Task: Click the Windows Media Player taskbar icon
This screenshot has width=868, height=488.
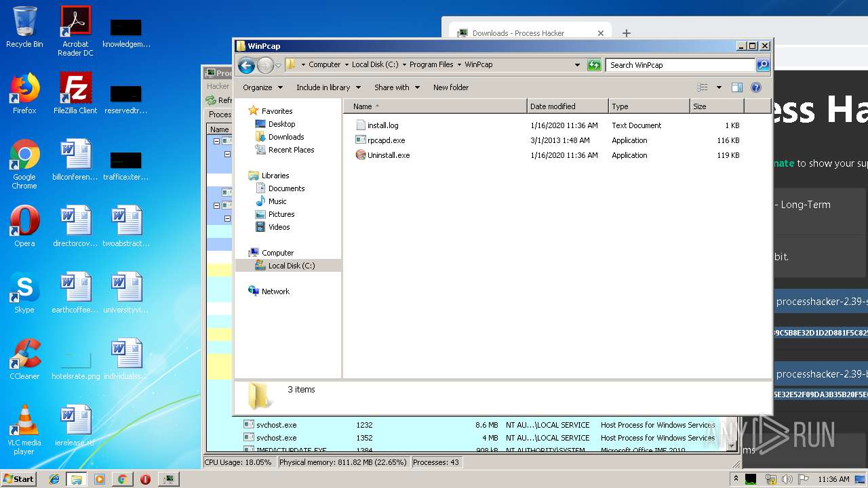Action: point(100,479)
